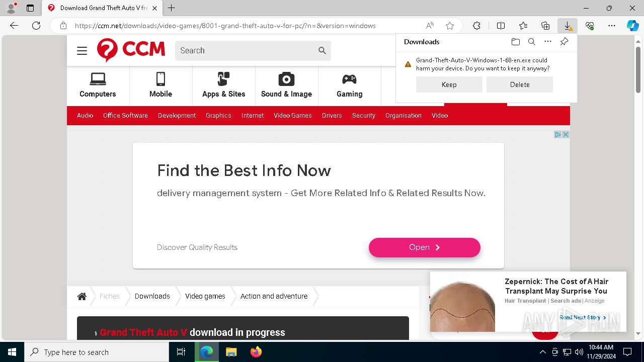Toggle the Downloads toolbar button
The image size is (644, 362).
coord(568,26)
